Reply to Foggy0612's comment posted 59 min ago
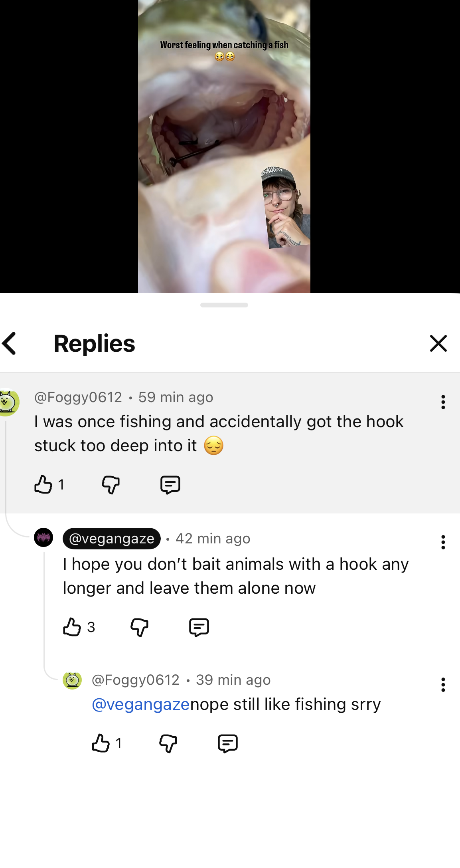460x868 pixels. [170, 485]
